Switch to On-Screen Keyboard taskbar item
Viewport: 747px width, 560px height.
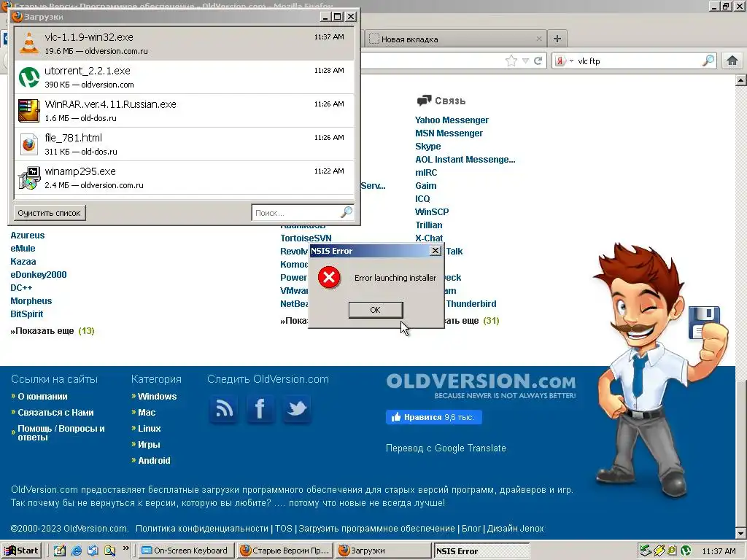click(x=187, y=551)
